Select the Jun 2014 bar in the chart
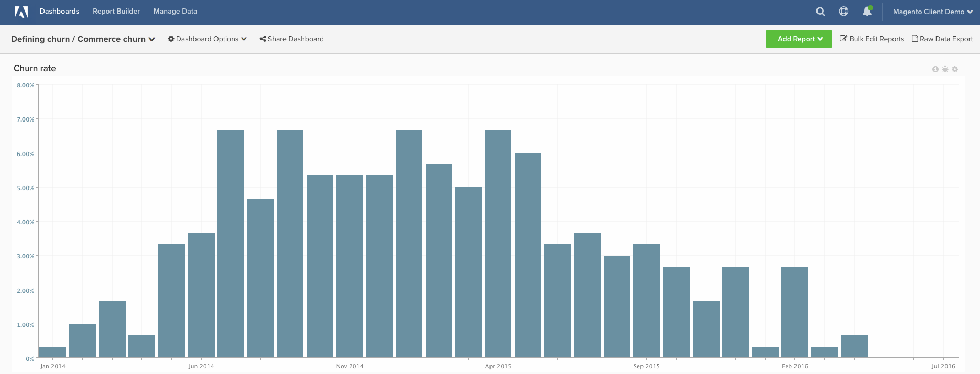Screen dimensions: 980x374 (x=201, y=295)
